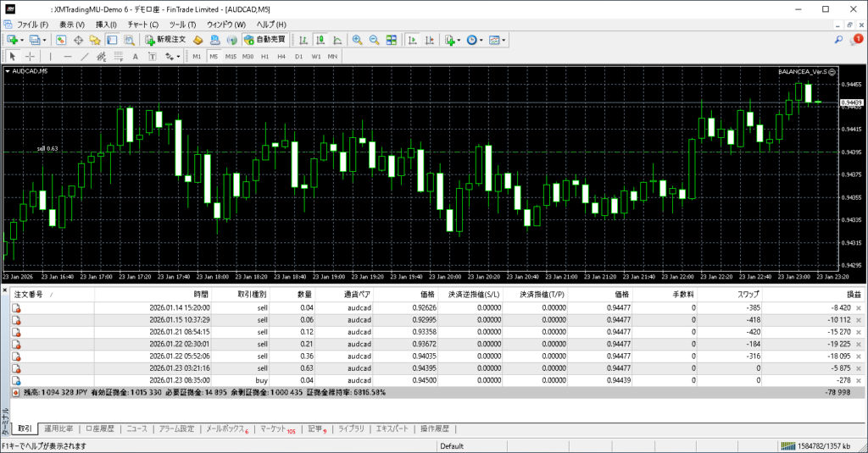
Task: Click the 新規注文 (New Order) button
Action: click(x=165, y=40)
